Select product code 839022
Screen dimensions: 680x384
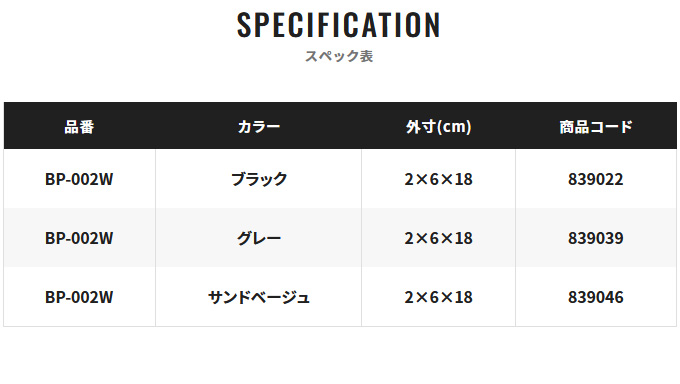[596, 179]
